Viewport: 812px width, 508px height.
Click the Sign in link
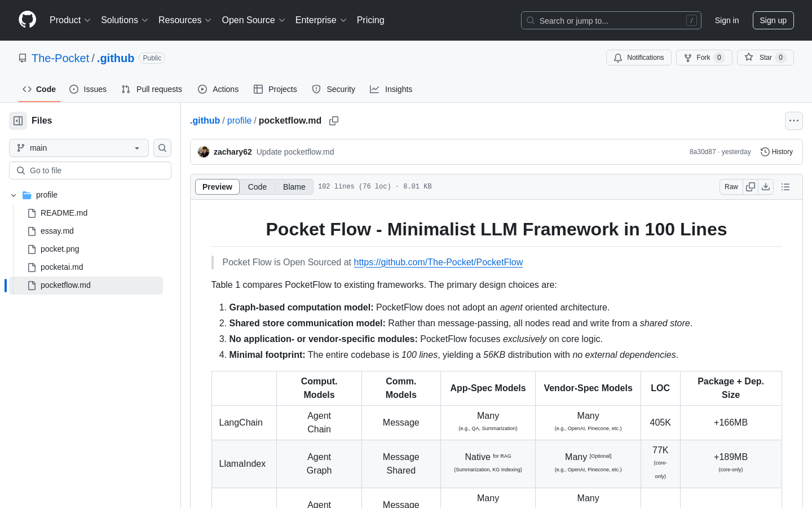tap(727, 20)
